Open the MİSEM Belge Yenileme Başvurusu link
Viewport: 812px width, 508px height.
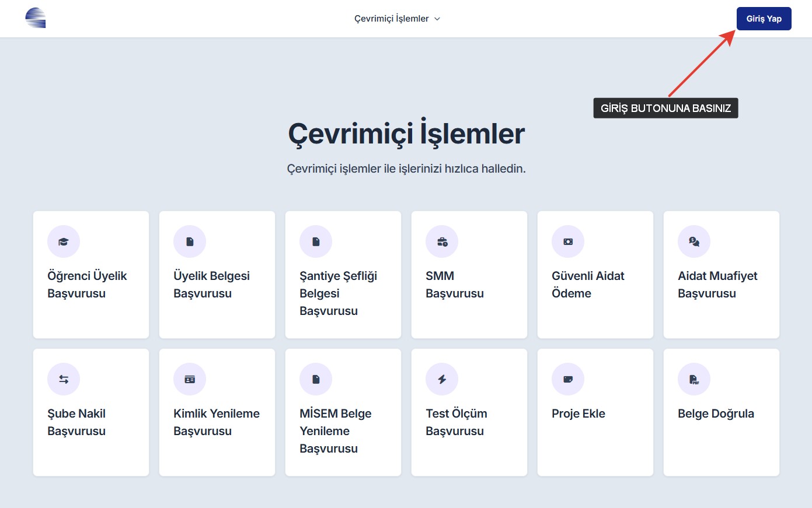click(335, 431)
